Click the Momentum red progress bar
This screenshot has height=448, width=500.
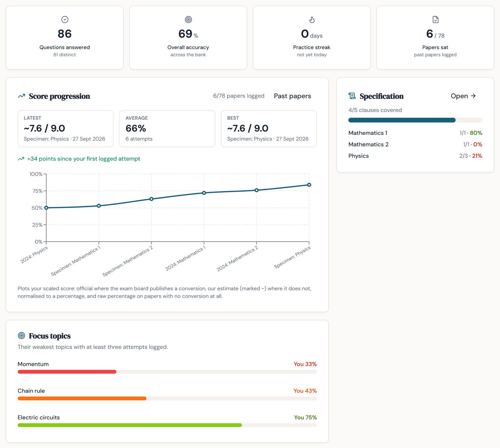click(67, 372)
